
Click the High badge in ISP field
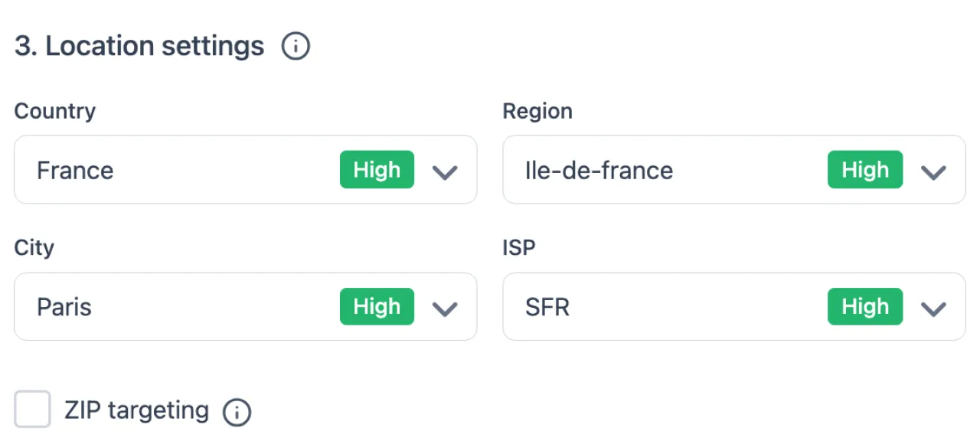pyautogui.click(x=865, y=307)
